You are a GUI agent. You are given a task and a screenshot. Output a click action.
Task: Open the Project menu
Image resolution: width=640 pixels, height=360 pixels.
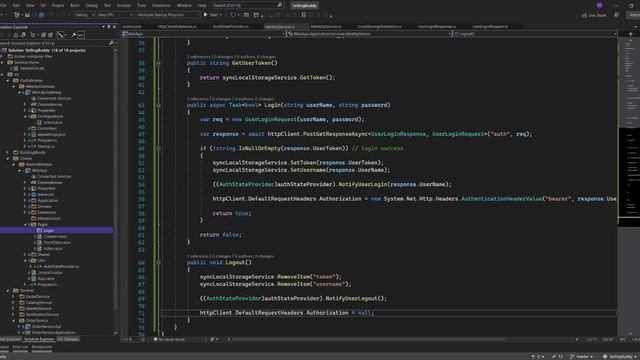point(58,5)
